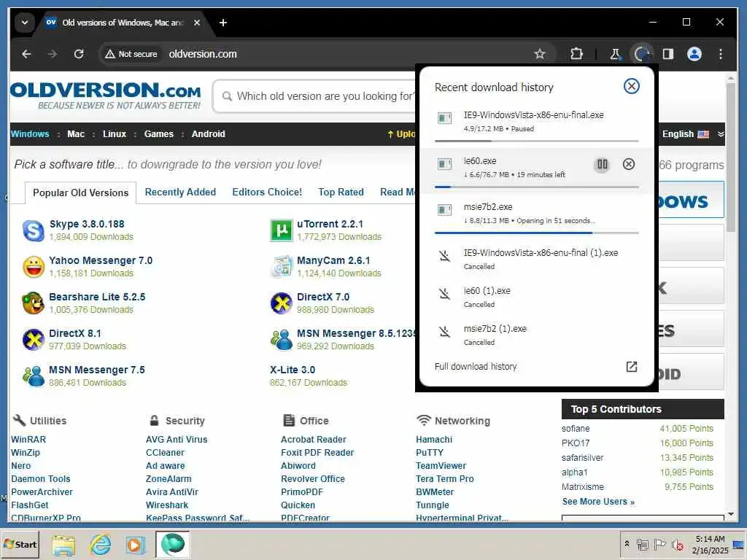Open the X-Lite 3.0 link
Viewport: 747px width, 560px height.
292,370
